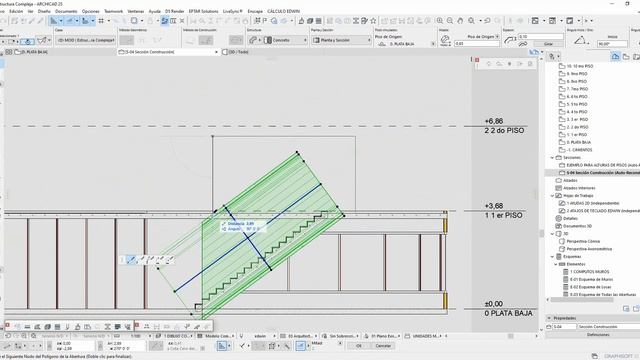Select Perspectiva Axonométrica view
This screenshot has height=360, width=640.
pos(589,249)
